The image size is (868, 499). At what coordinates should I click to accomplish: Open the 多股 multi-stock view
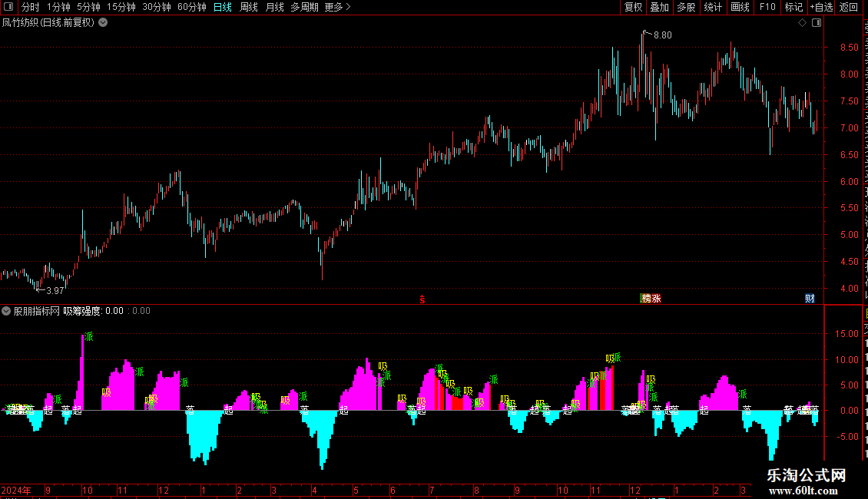[686, 7]
